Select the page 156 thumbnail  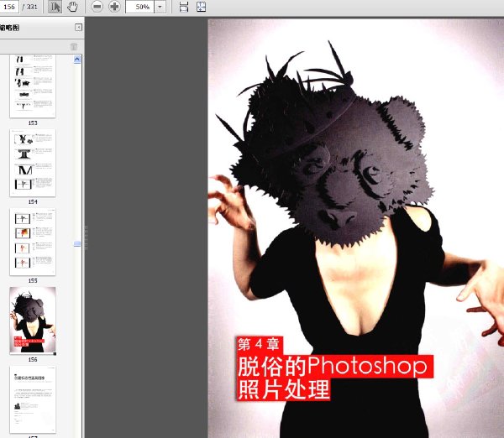click(x=33, y=321)
